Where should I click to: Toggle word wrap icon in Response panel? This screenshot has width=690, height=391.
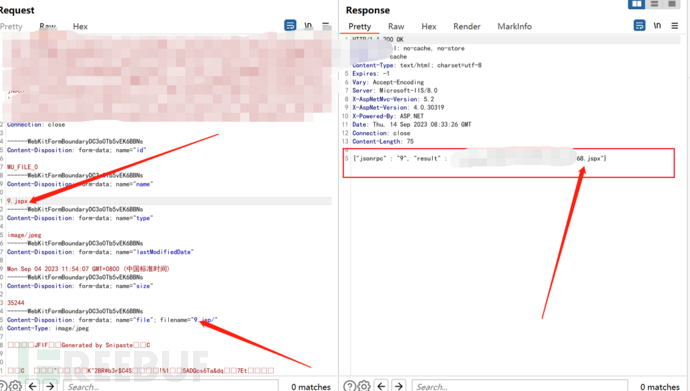639,26
